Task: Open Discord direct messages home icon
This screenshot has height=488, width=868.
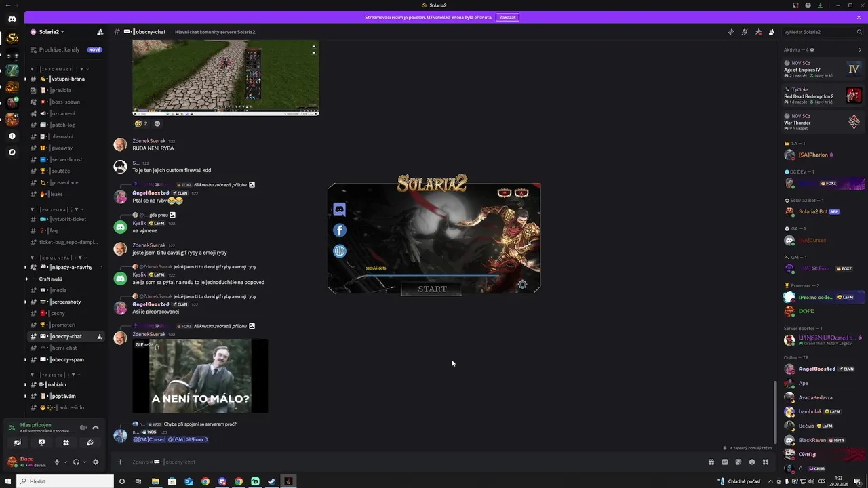Action: 12,18
